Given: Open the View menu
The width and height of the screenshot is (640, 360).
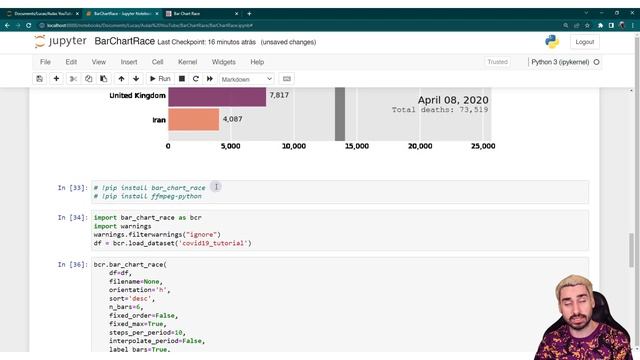Looking at the screenshot, I should pyautogui.click(x=98, y=62).
